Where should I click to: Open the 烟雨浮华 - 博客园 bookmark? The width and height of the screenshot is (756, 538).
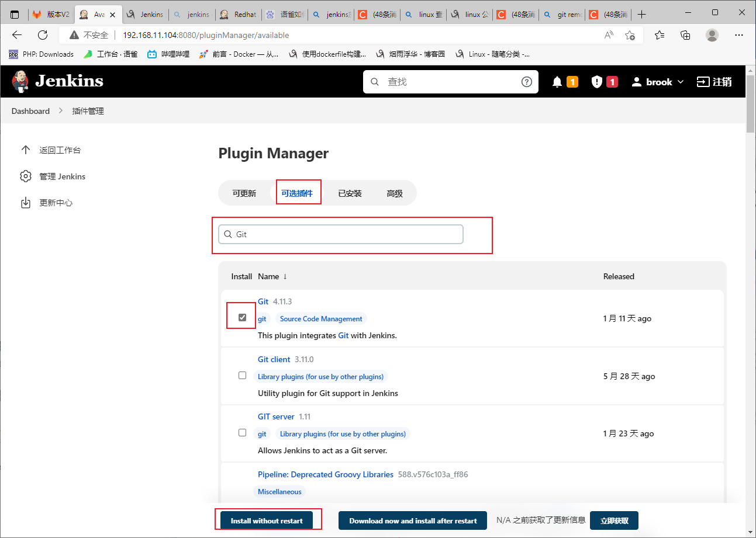[x=410, y=54]
